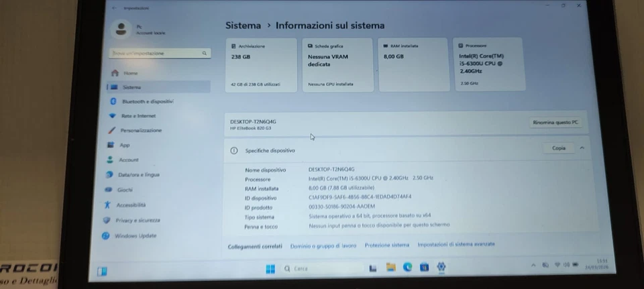Open the RAM installata card

pos(414,64)
